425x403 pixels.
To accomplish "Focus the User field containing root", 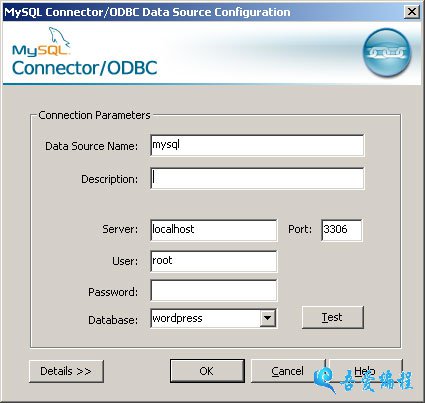I will point(214,261).
